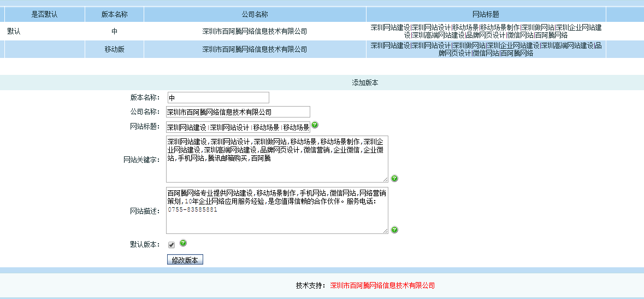Click the help icon beside 网站标题 field
The height and width of the screenshot is (299, 644).
click(315, 125)
